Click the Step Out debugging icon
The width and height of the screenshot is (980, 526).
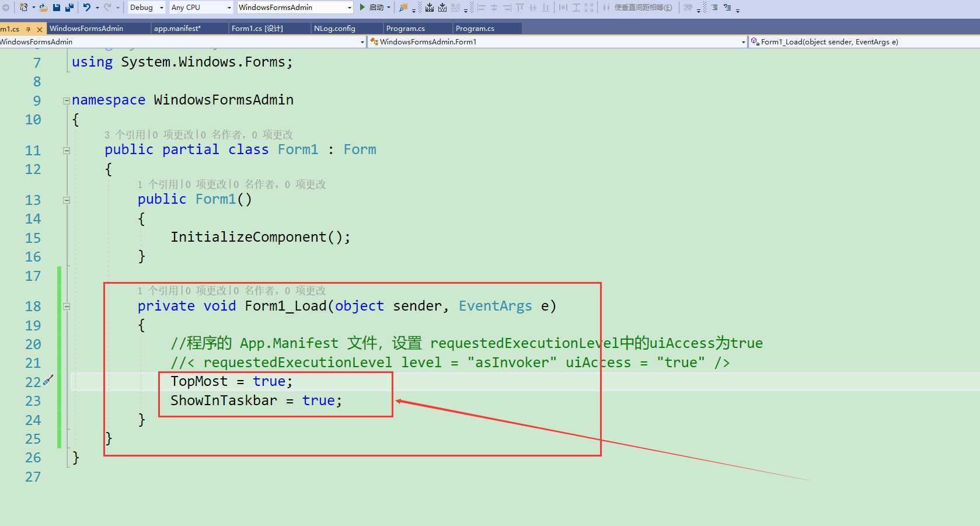[455, 8]
